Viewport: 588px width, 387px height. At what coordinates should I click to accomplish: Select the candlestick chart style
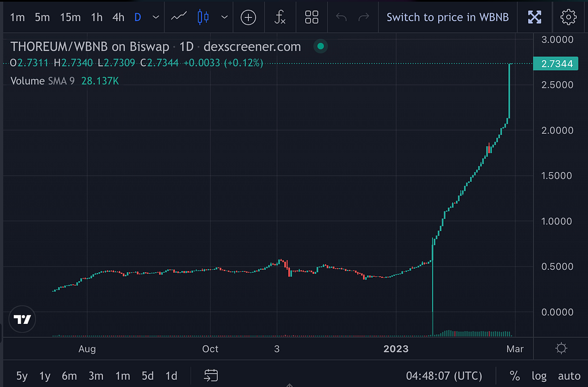(203, 17)
